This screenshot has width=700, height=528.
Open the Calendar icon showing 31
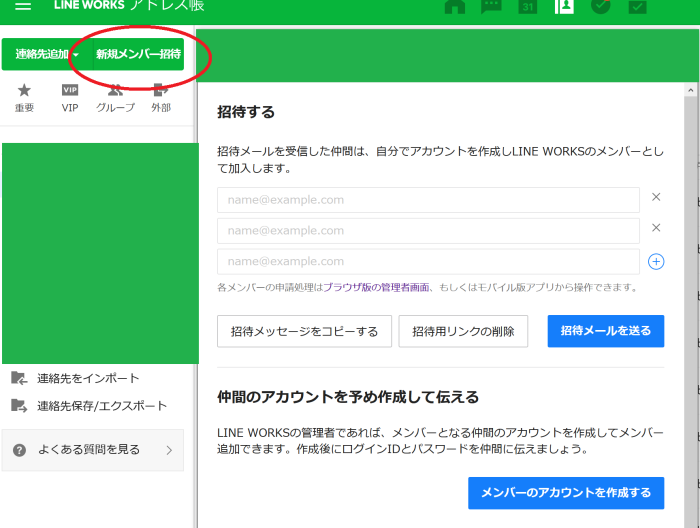click(528, 6)
